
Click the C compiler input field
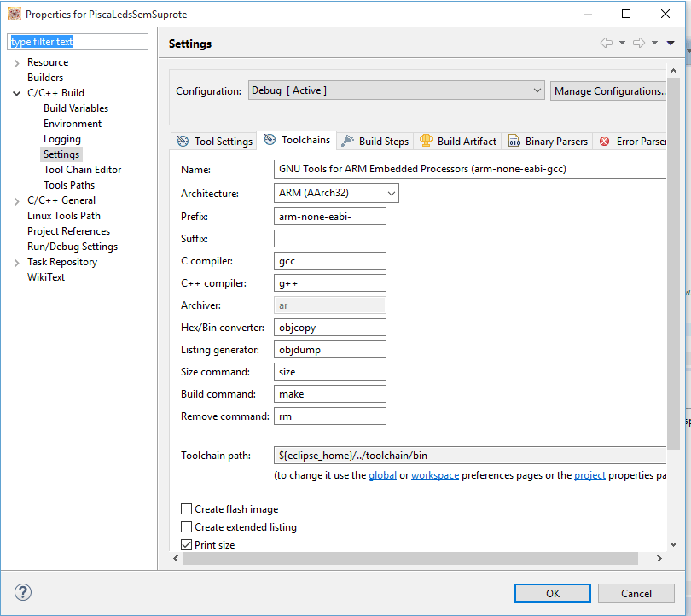click(329, 261)
